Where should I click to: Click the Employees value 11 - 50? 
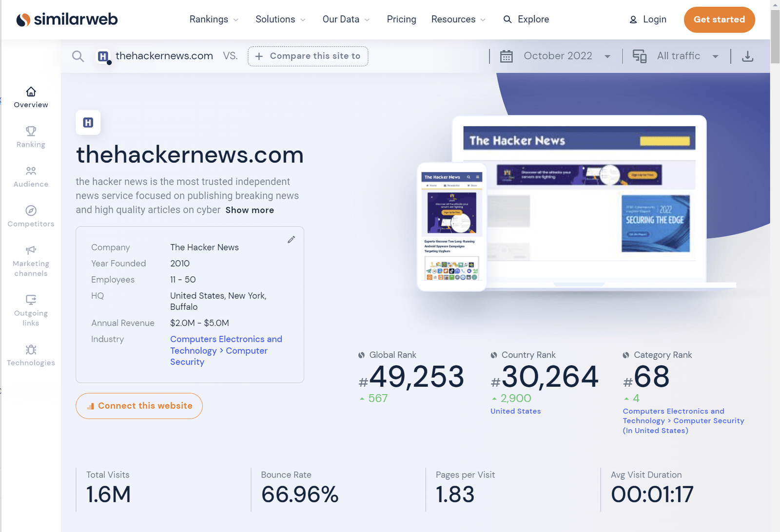(183, 280)
